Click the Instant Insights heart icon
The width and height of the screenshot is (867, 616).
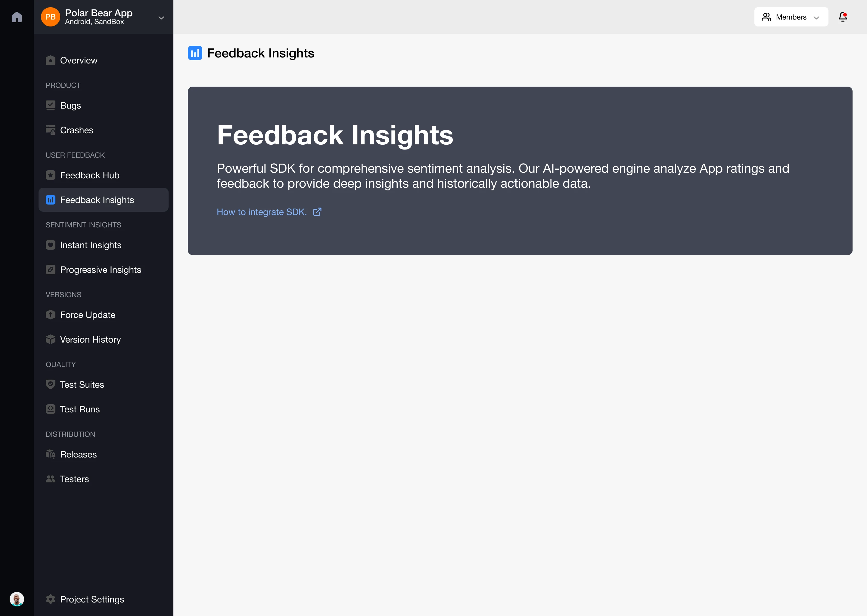[x=51, y=245]
